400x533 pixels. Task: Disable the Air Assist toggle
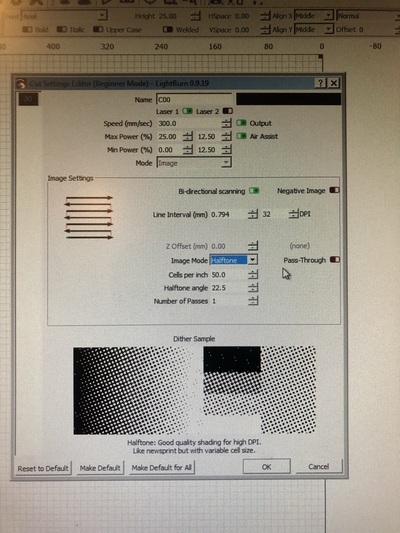click(x=241, y=136)
